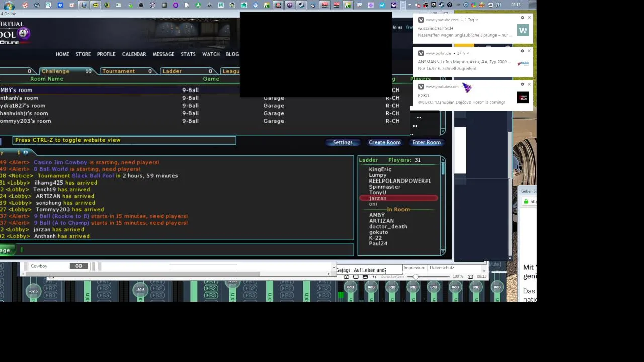Adjust the browser zoom slider at 100 %

(415, 277)
